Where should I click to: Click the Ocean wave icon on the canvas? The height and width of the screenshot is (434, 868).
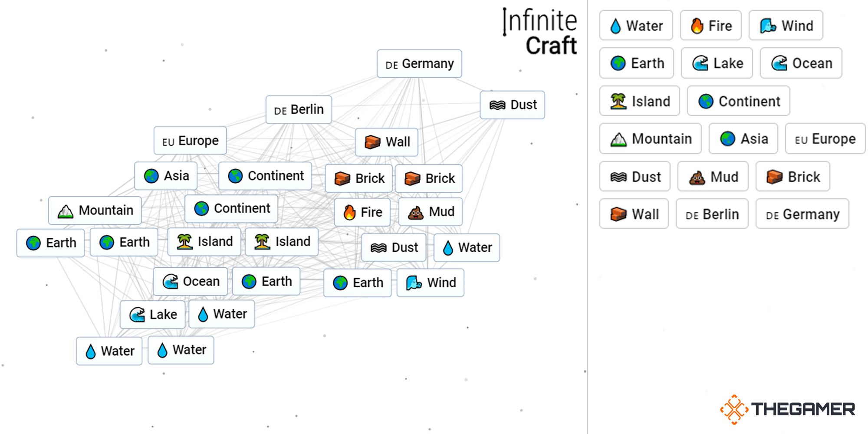(x=170, y=282)
